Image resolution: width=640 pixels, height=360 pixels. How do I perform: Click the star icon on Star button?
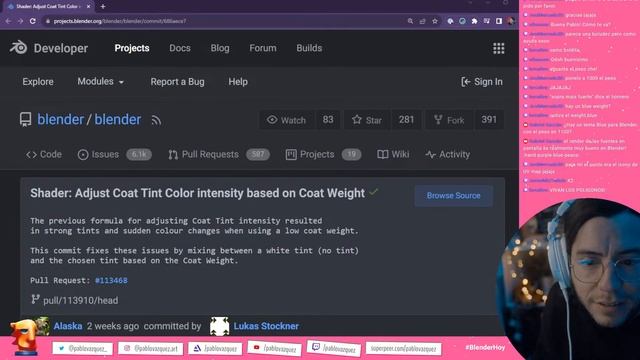click(x=357, y=120)
